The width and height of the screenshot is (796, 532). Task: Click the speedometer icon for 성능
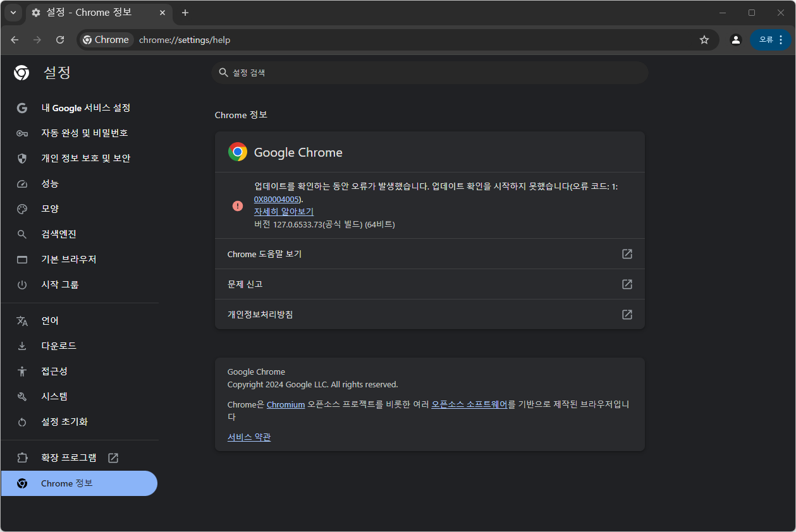click(22, 184)
